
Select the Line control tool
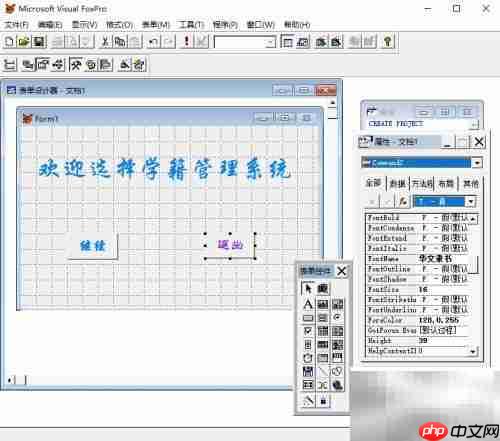click(x=322, y=371)
